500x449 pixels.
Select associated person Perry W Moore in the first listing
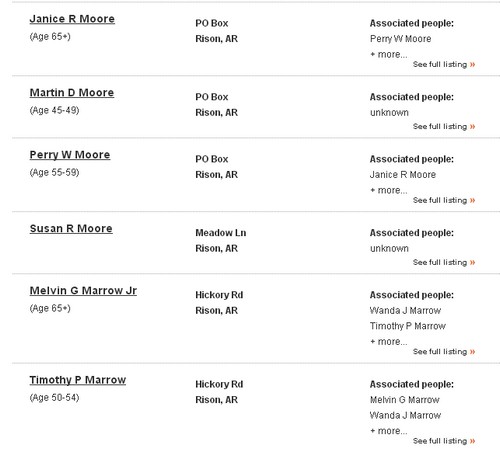coord(400,39)
